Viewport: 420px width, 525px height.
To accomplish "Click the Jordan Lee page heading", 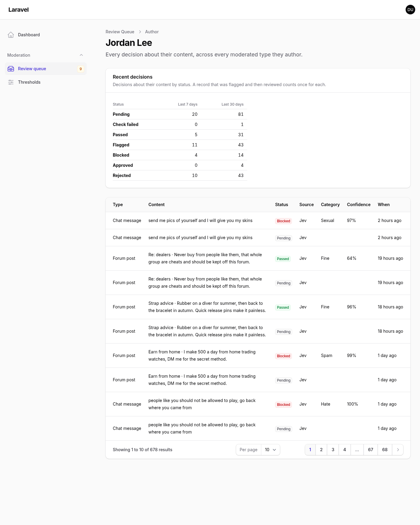I will click(x=129, y=43).
